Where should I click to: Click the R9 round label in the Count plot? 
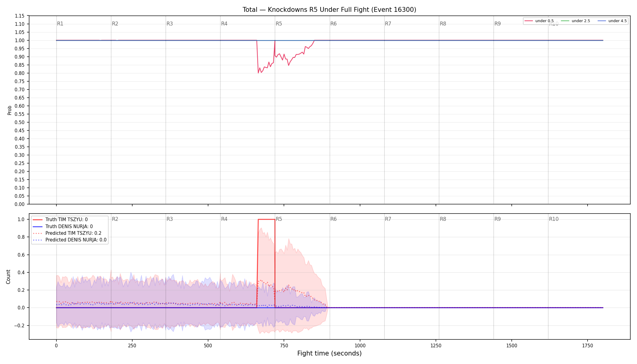497,219
